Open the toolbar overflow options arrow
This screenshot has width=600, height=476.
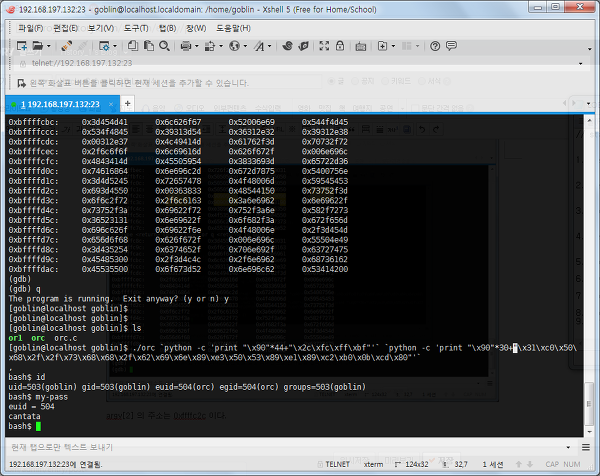pos(590,49)
